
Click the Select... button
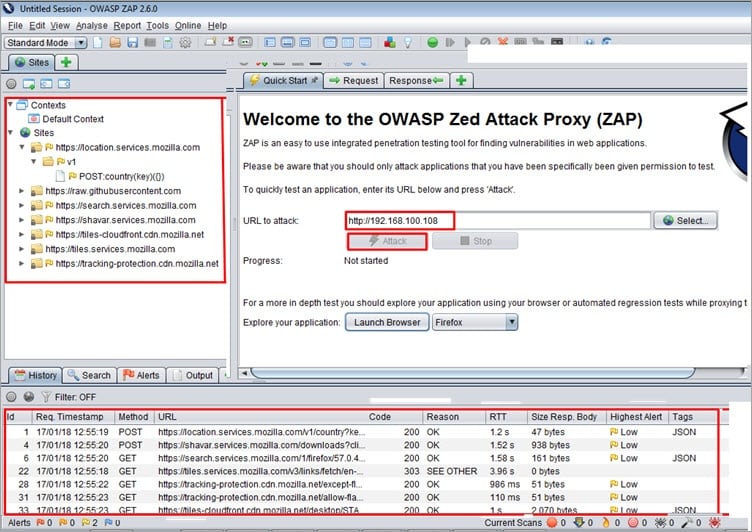[x=685, y=221]
